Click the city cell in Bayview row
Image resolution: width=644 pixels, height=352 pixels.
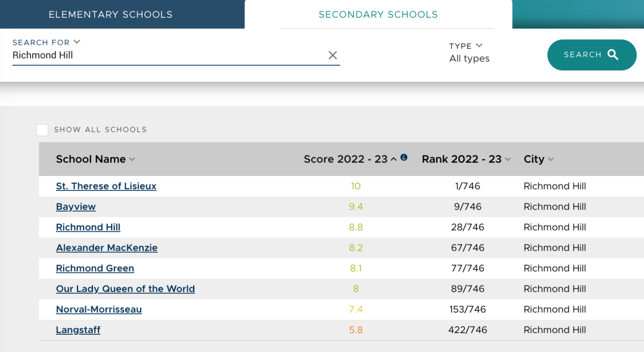pos(555,206)
